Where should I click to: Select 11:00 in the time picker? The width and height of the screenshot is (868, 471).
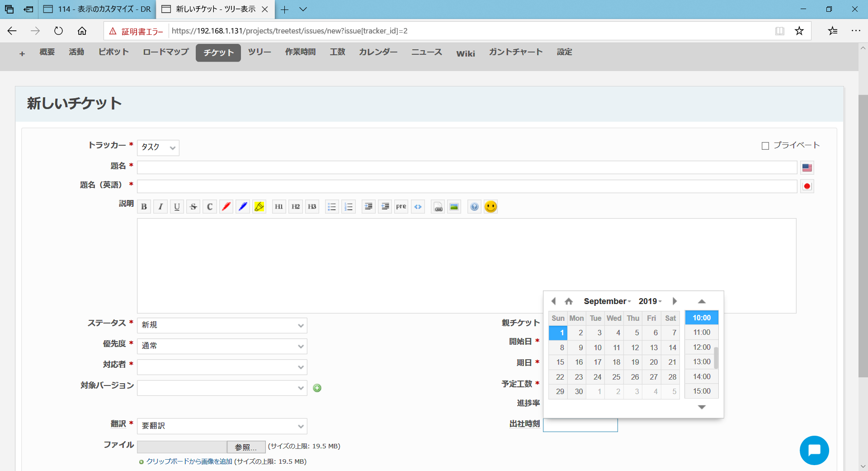701,333
